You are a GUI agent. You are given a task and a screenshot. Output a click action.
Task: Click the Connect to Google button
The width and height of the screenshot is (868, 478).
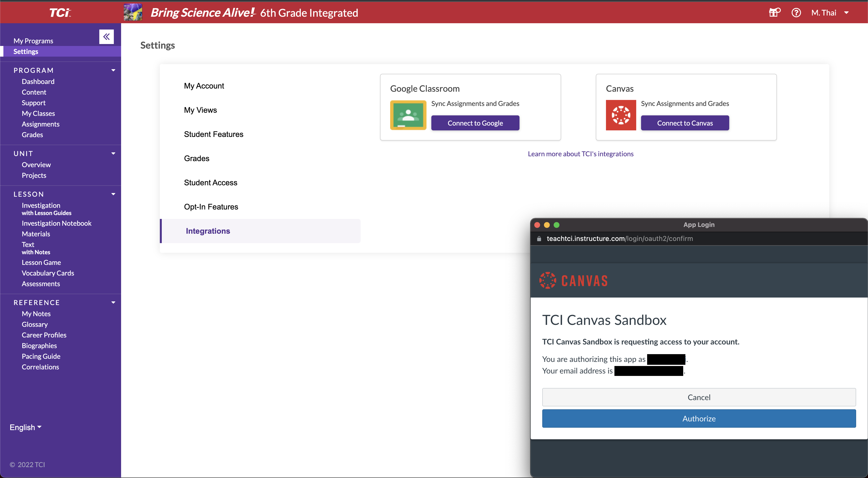click(x=475, y=123)
